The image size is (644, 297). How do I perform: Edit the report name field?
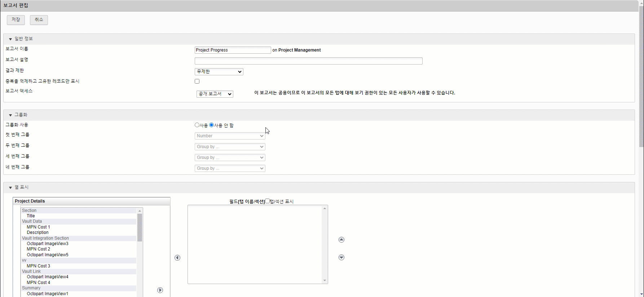[233, 50]
